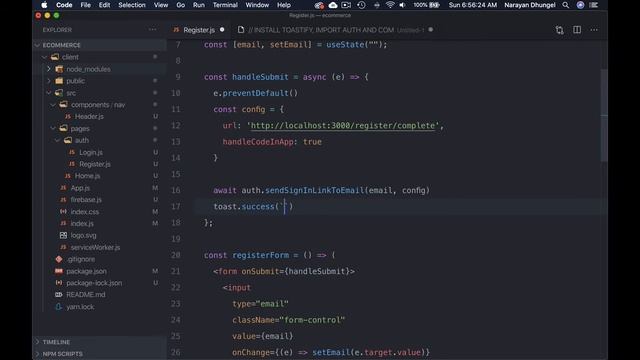Open serviceWorker.js in the explorer
Screen dimensions: 640x360
[95, 247]
